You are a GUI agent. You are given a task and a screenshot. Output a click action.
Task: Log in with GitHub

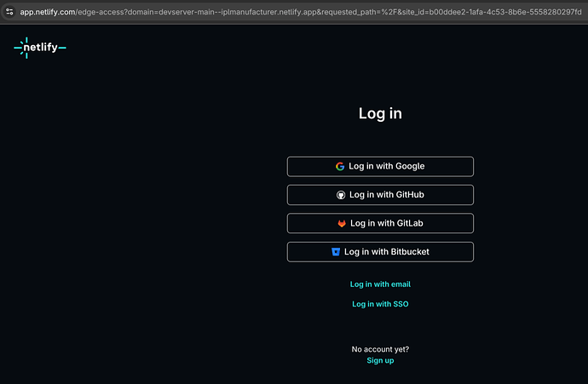(x=380, y=195)
